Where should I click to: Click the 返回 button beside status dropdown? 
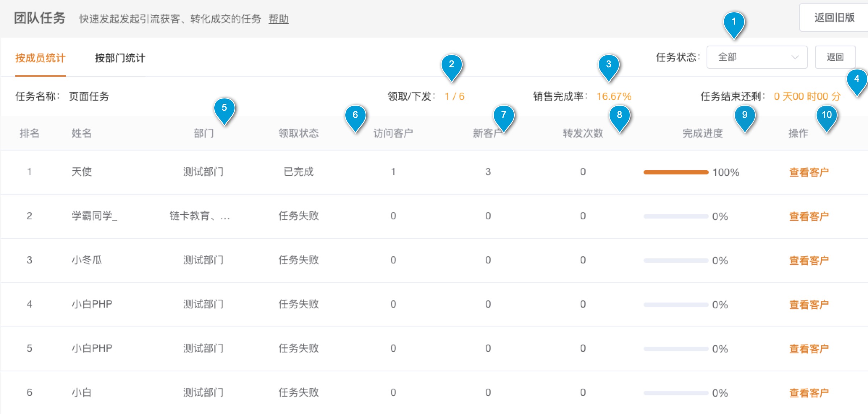[835, 57]
